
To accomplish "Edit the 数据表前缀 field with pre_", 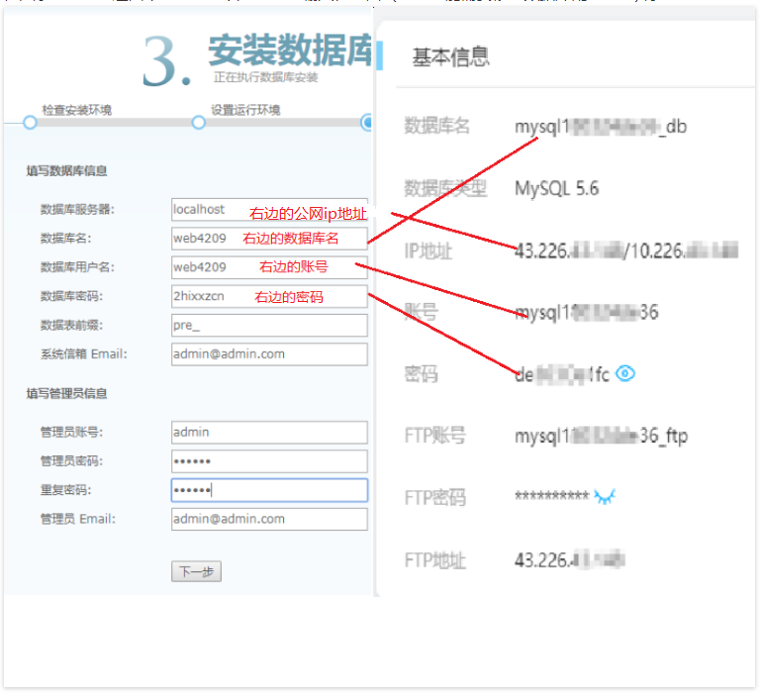I will tap(268, 325).
